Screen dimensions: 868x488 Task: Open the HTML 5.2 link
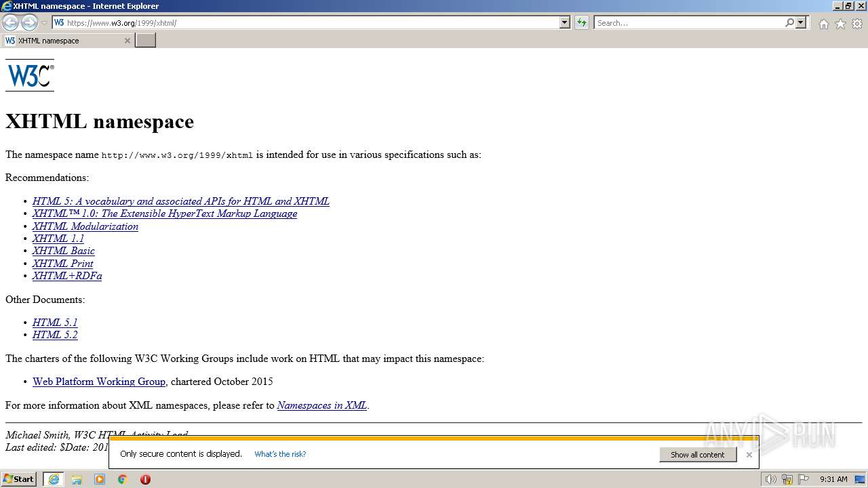55,335
